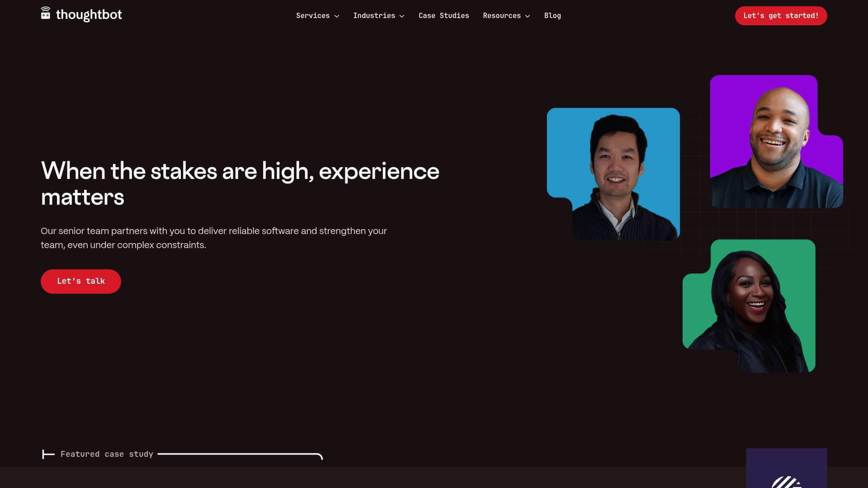Open the Services dropdown menu
The width and height of the screenshot is (868, 488).
pos(313,15)
